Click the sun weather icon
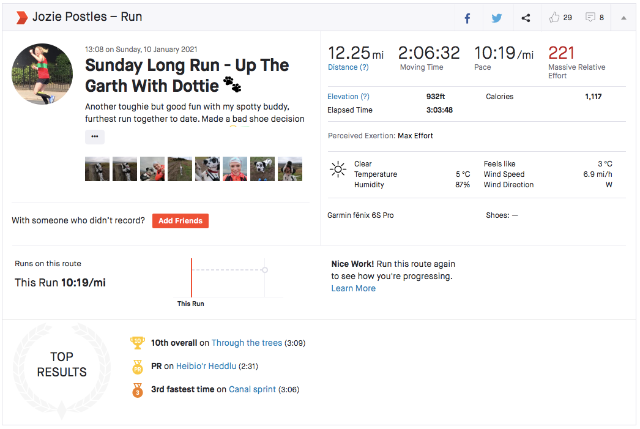The image size is (640, 429). coord(338,171)
